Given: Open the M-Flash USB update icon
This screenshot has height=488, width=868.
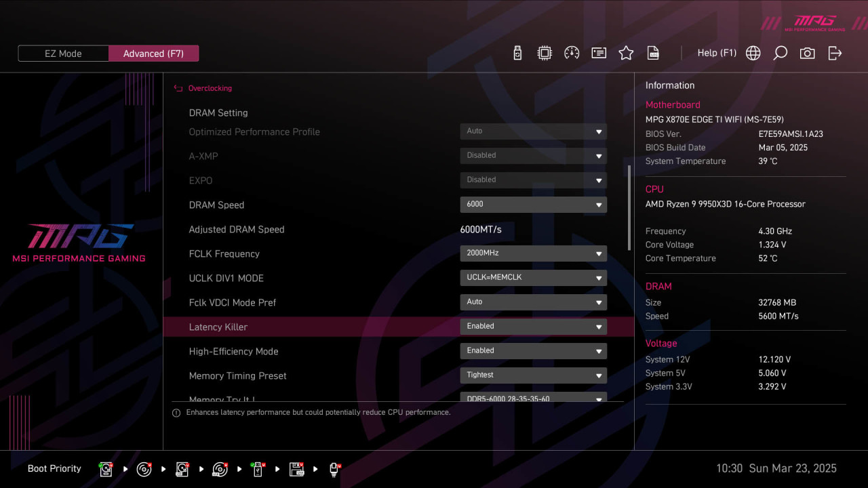Looking at the screenshot, I should click(517, 53).
